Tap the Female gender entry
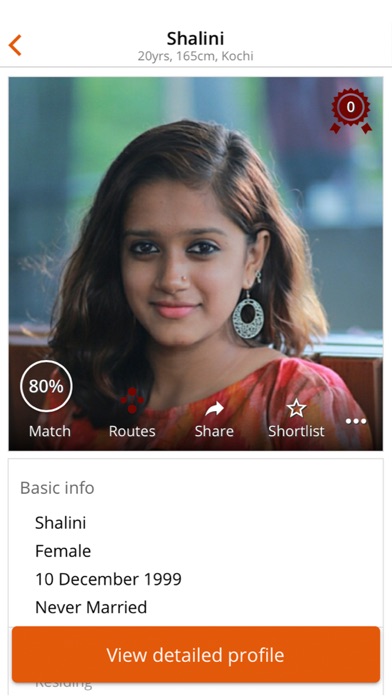 (63, 551)
